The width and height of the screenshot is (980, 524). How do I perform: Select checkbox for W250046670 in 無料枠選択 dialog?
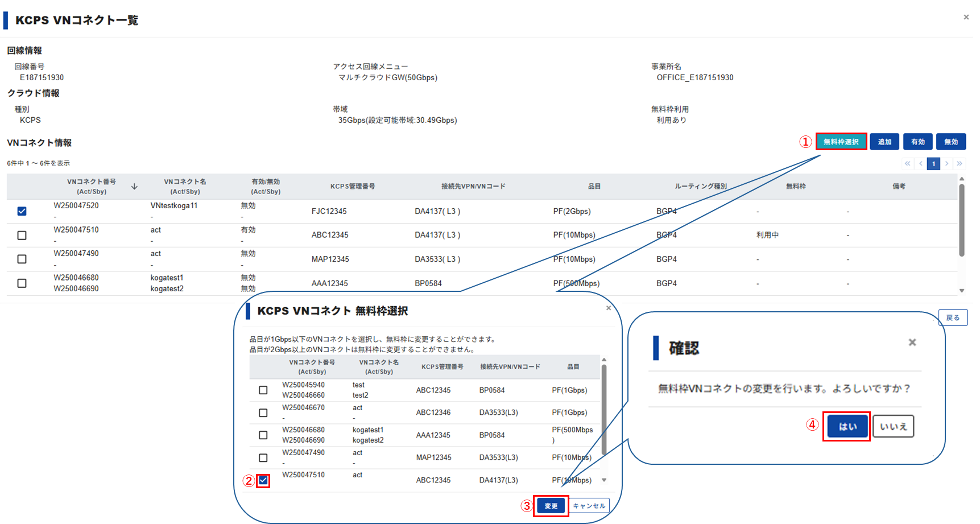[263, 412]
